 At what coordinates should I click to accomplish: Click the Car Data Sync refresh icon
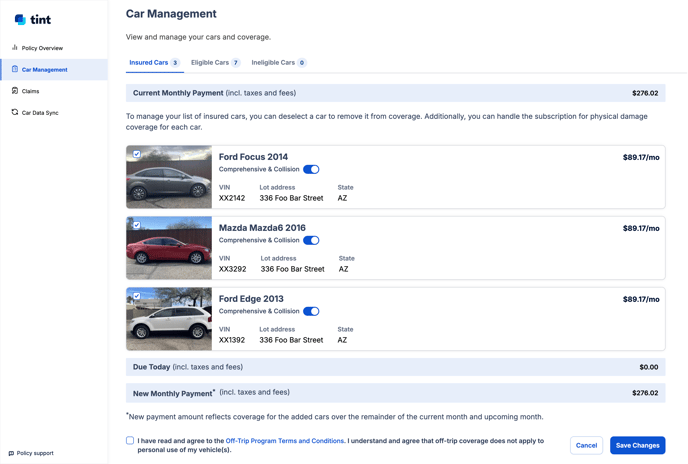[x=15, y=112]
